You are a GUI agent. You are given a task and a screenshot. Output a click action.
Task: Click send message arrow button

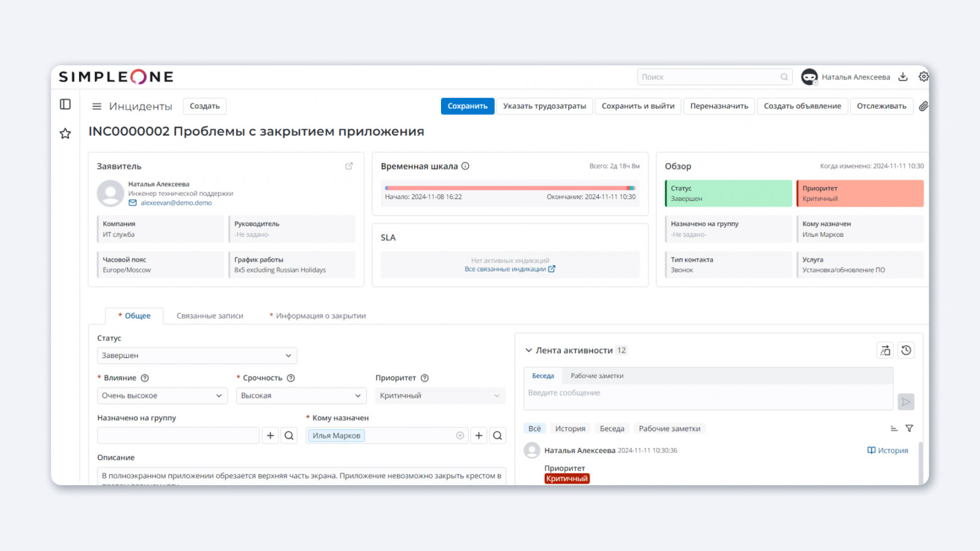click(906, 401)
